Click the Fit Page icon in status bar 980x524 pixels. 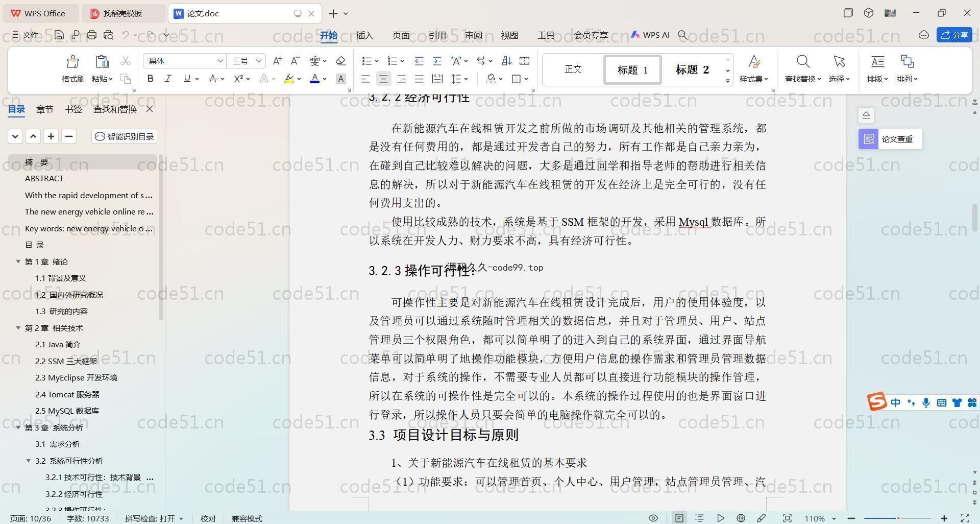coord(788,518)
